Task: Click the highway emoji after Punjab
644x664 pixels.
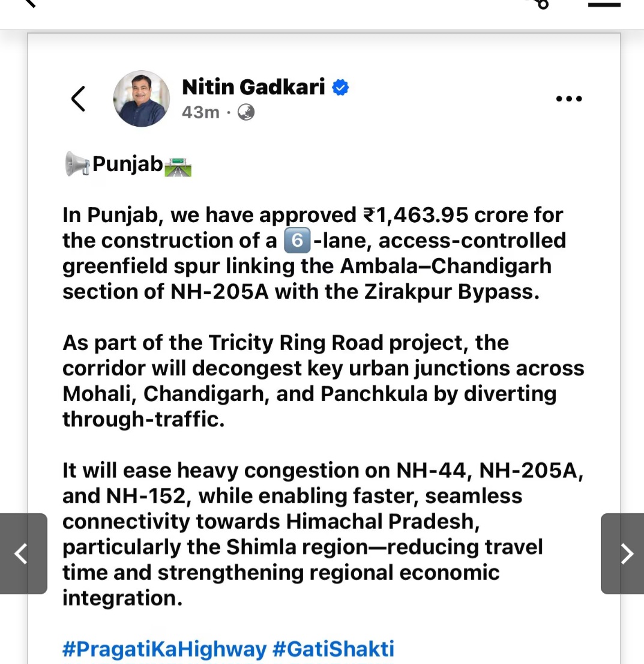Action: pyautogui.click(x=178, y=166)
